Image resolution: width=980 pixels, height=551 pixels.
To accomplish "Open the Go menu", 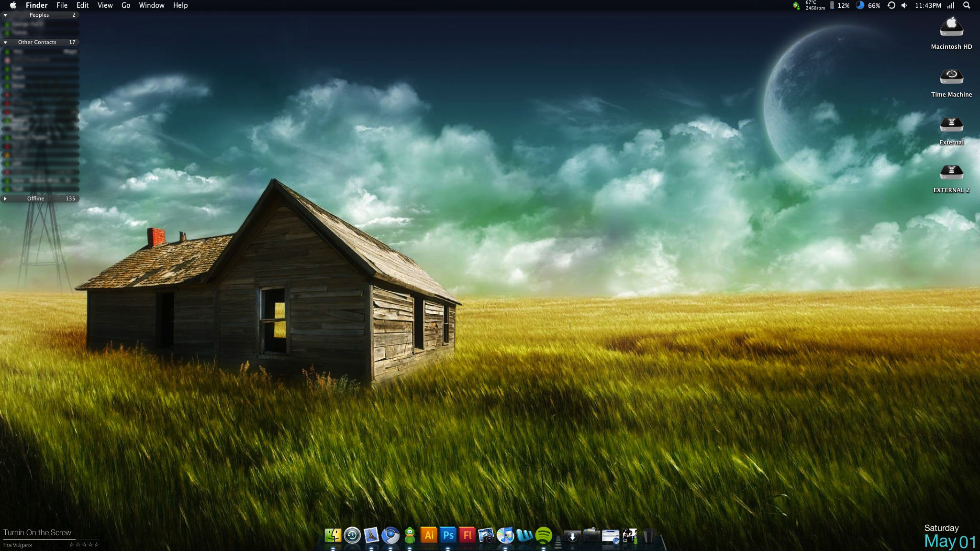I will 126,5.
